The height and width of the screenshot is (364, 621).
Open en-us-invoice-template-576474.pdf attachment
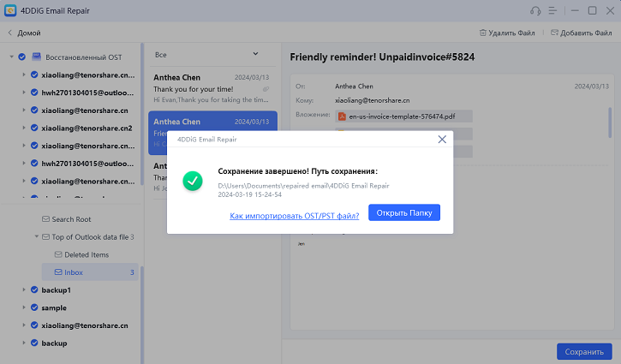coord(403,116)
